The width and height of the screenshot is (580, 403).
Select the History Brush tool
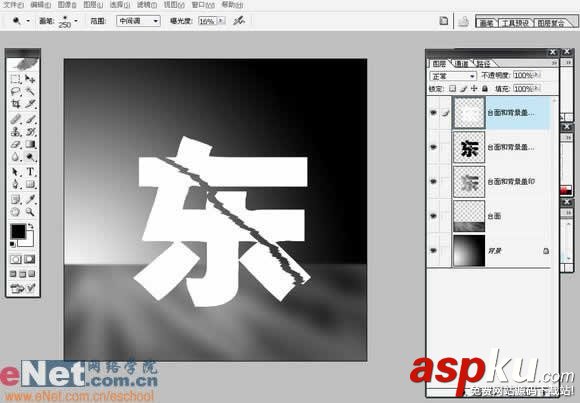tap(30, 131)
